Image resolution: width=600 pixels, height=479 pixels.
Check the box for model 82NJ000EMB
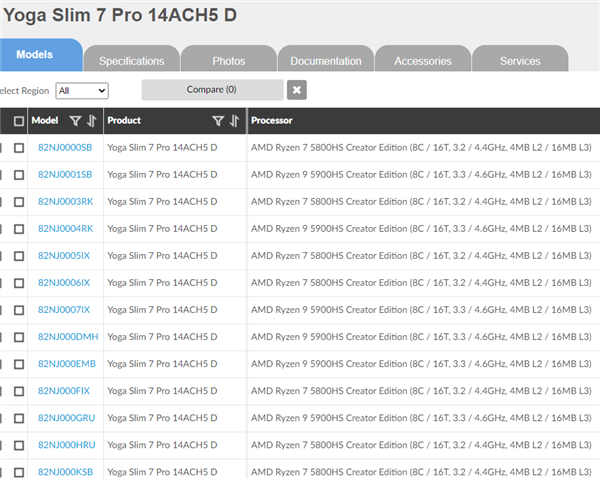pos(19,364)
